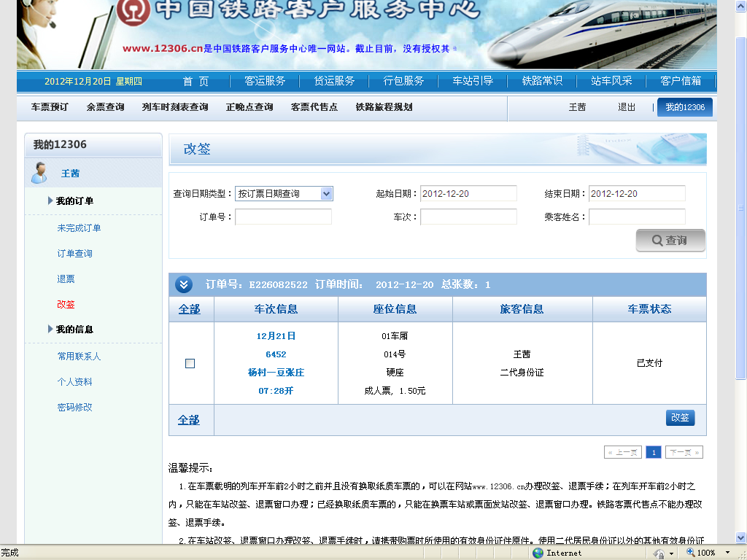Viewport: 747px width, 560px height.
Task: Open the 首页 menu item
Action: click(196, 81)
